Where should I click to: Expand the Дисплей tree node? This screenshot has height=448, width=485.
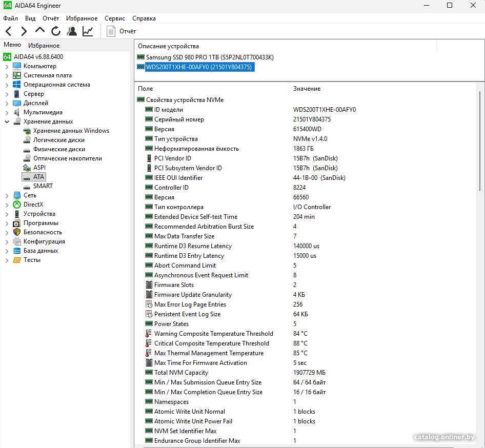pyautogui.click(x=7, y=104)
